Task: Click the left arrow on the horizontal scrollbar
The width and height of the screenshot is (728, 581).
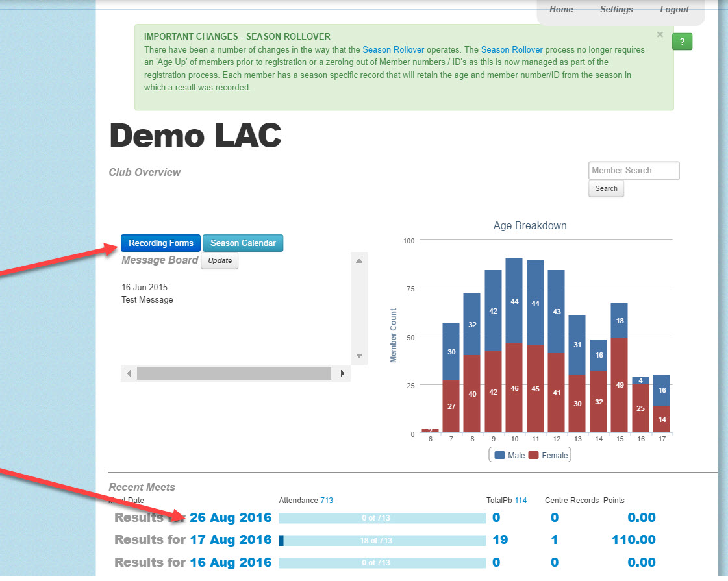Action: tap(129, 373)
